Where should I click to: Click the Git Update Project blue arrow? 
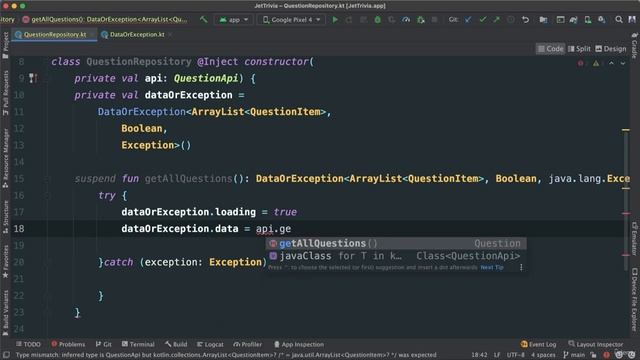tap(468, 19)
